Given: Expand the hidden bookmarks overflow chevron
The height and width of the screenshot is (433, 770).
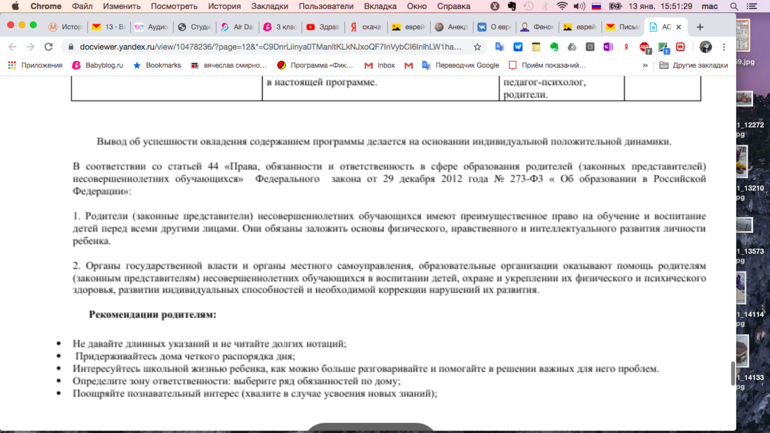Looking at the screenshot, I should pyautogui.click(x=645, y=65).
